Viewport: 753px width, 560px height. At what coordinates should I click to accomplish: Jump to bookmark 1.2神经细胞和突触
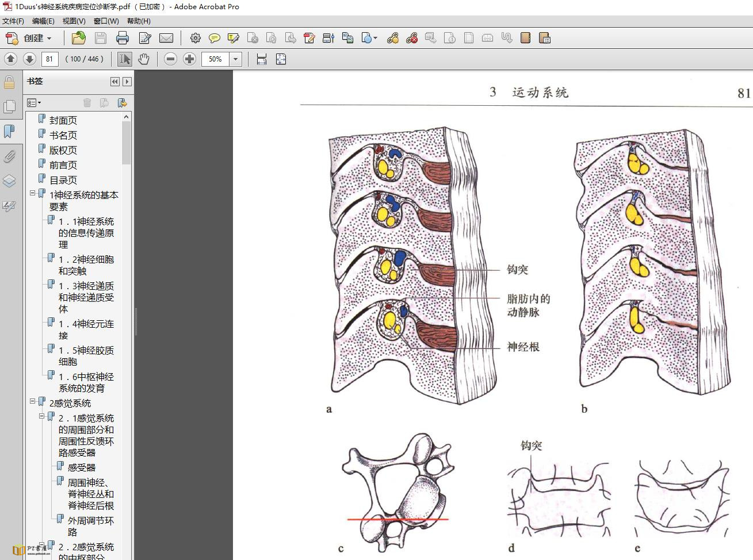pos(86,265)
